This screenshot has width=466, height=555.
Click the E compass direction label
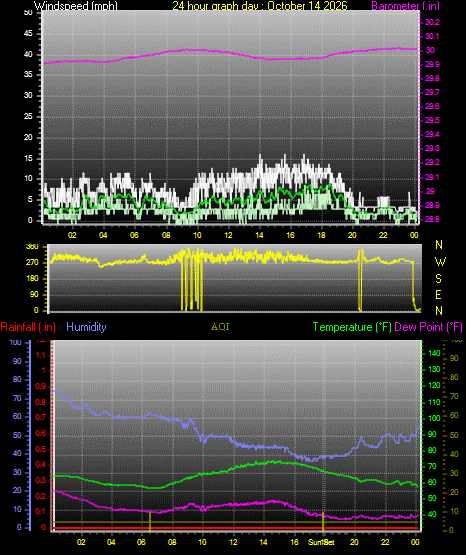(x=438, y=295)
